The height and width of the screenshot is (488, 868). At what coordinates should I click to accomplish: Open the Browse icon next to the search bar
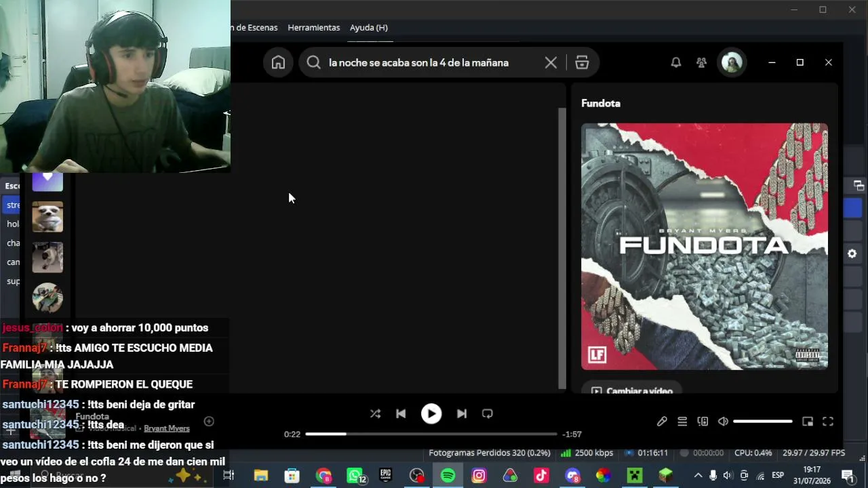[x=582, y=62]
